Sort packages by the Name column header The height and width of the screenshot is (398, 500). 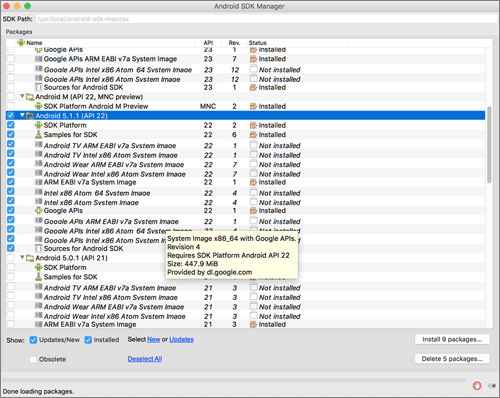tap(105, 43)
